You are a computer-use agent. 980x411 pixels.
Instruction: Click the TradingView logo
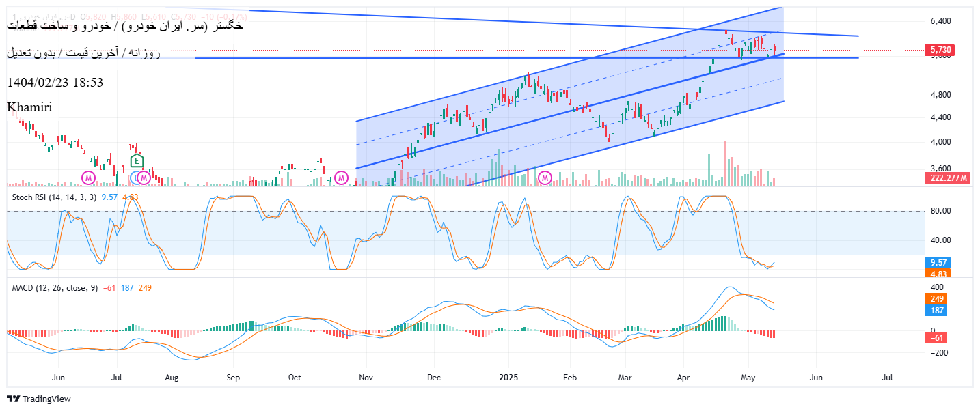pos(39,399)
